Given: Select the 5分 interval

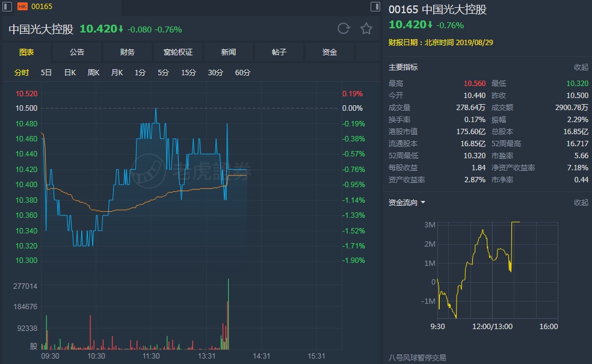Looking at the screenshot, I should click(x=163, y=72).
